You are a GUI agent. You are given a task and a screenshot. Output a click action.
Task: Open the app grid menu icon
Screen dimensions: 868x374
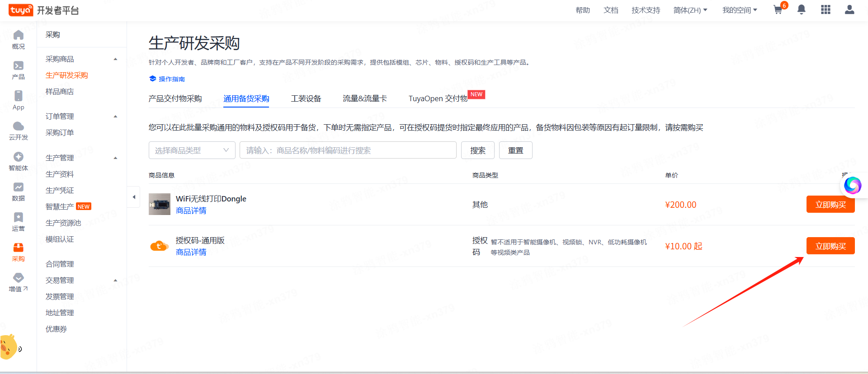tap(826, 9)
